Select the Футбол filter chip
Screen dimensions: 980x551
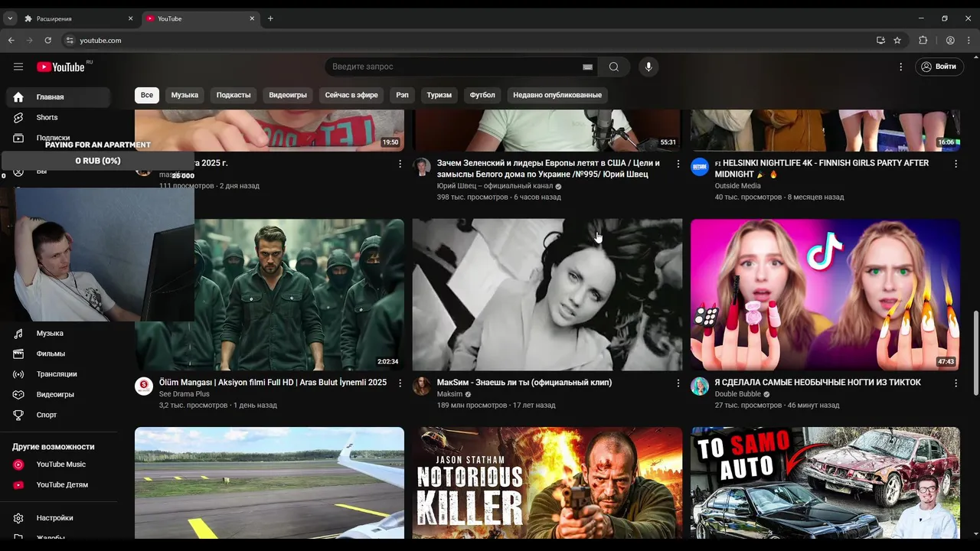pyautogui.click(x=482, y=95)
